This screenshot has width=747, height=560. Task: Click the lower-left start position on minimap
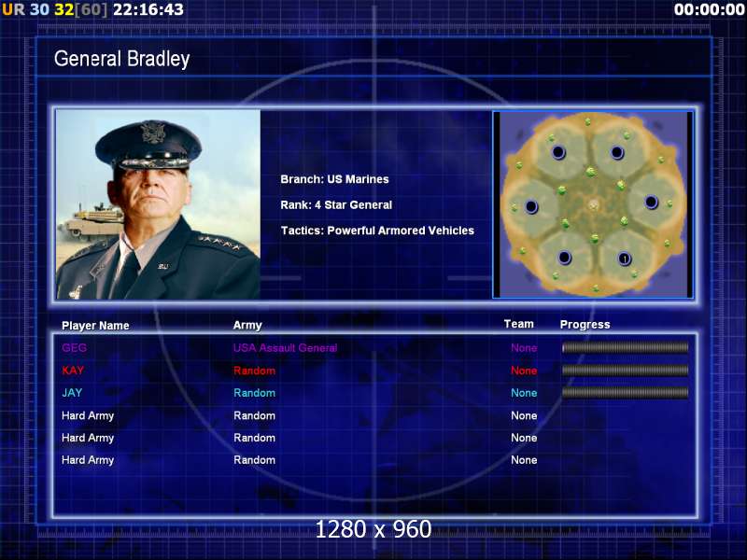point(565,258)
